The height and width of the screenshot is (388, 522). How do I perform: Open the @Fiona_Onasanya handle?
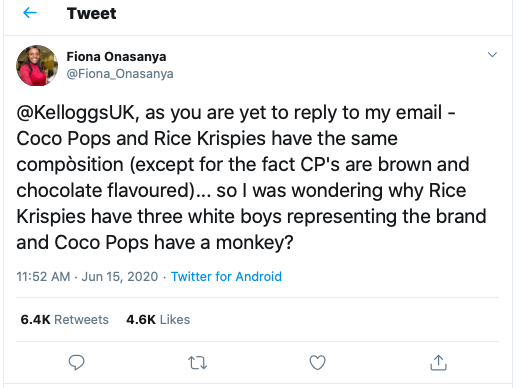tap(120, 74)
